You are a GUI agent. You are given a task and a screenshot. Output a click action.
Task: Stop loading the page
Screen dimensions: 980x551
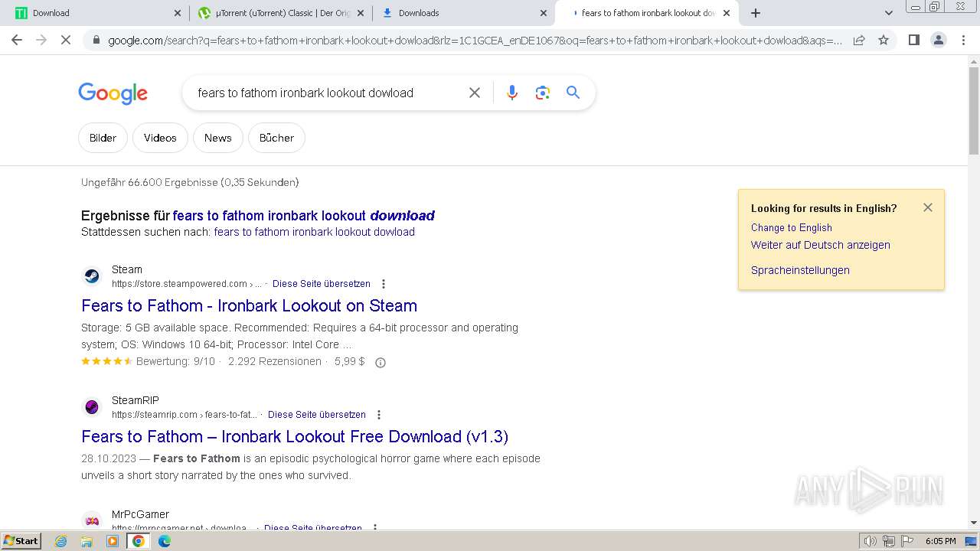[x=66, y=40]
